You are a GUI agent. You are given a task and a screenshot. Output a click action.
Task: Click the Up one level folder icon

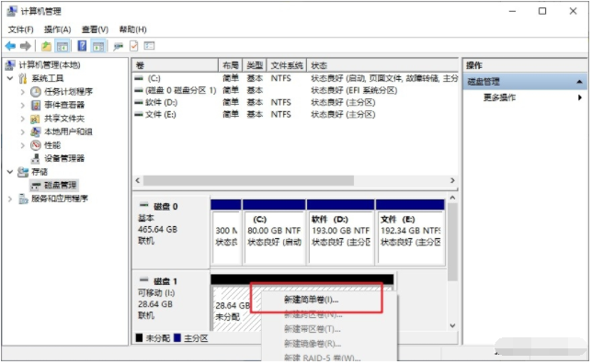pos(46,46)
